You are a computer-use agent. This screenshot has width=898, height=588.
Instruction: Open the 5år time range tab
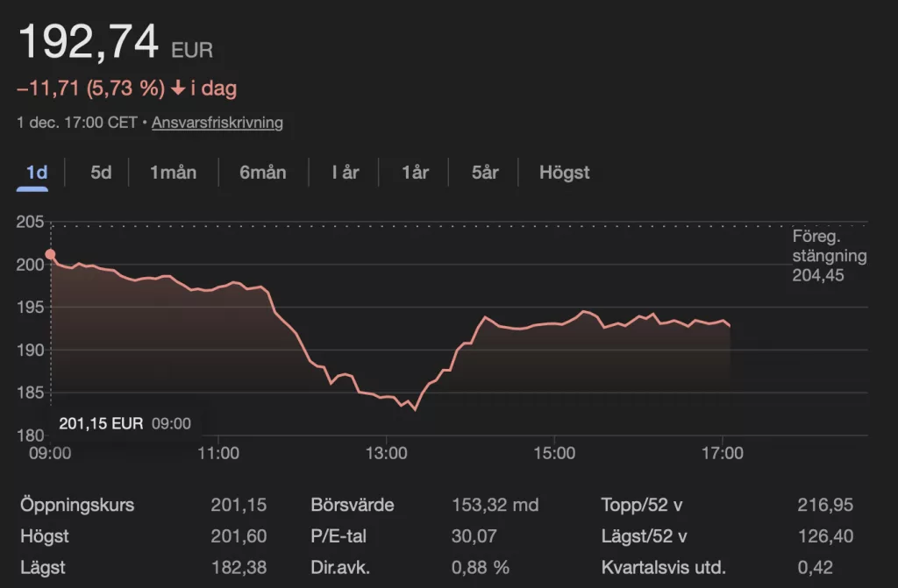coord(485,173)
